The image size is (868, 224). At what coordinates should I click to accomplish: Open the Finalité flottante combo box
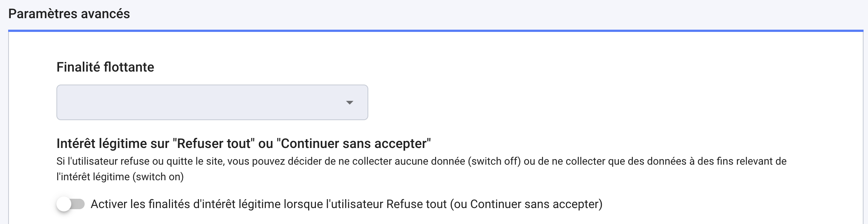tap(212, 102)
